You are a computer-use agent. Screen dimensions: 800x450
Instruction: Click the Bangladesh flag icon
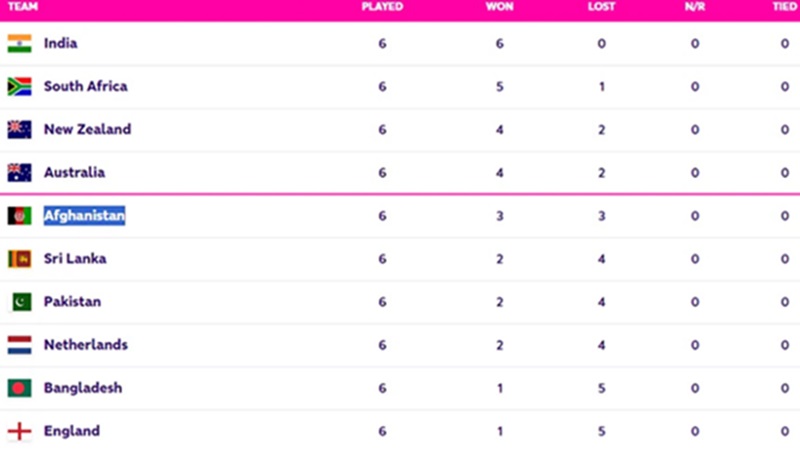pos(19,388)
